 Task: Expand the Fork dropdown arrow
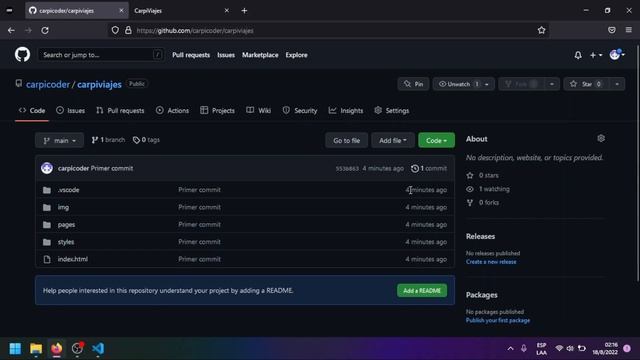pos(552,84)
